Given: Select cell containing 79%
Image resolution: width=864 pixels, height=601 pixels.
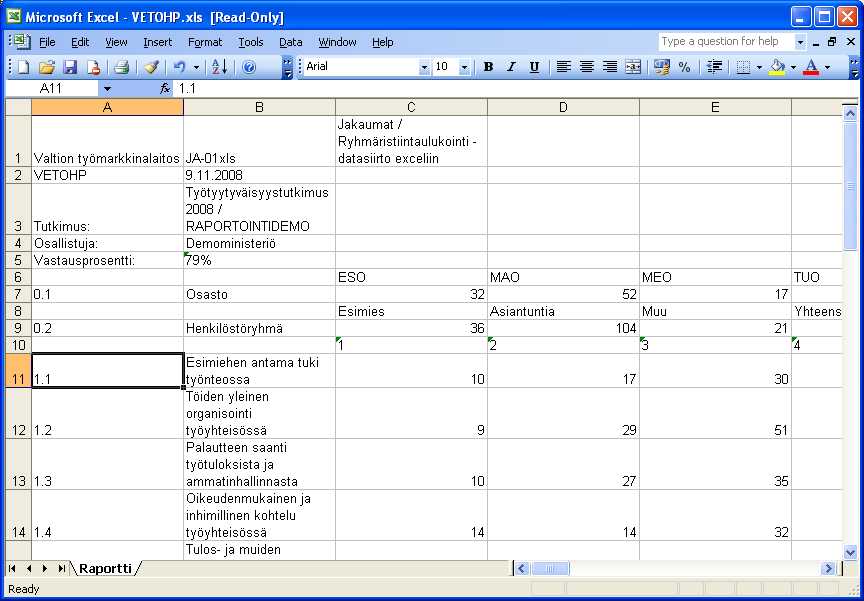Looking at the screenshot, I should (259, 261).
